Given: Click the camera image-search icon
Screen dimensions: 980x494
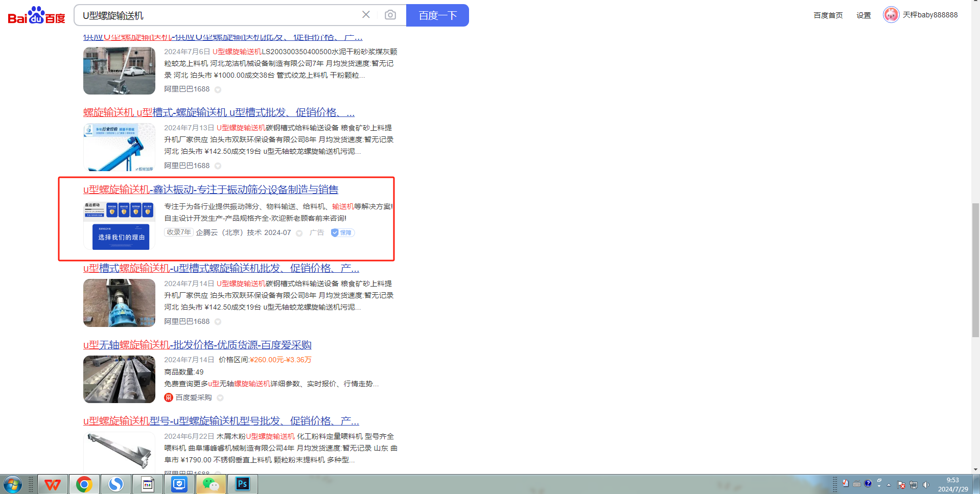Looking at the screenshot, I should point(390,15).
